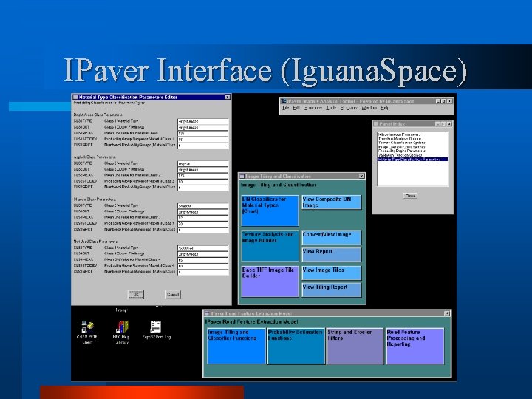Viewport: 532px width, 399px height.
Task: Close the Material Type Classification Parameters Editor
Action: [227, 97]
